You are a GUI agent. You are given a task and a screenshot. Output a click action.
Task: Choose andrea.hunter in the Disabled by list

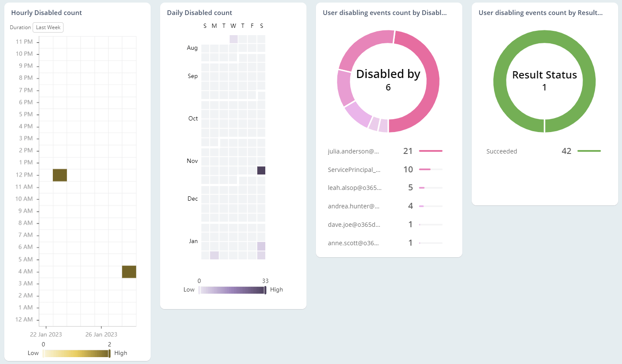(x=353, y=206)
